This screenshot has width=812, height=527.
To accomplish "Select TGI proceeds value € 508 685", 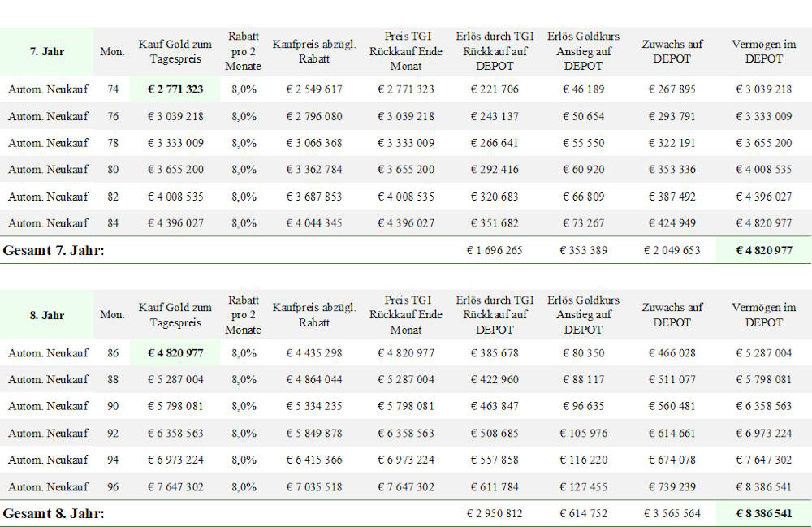I will pos(495,433).
